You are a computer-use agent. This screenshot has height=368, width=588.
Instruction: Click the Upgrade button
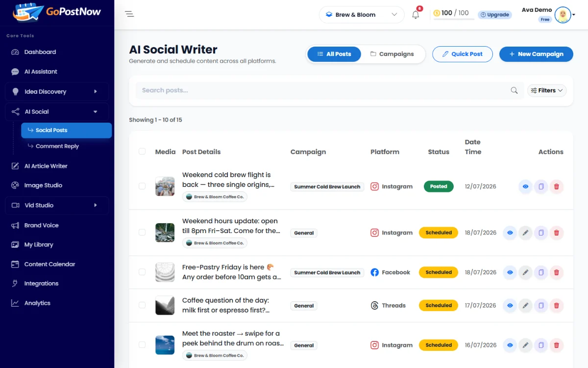[x=495, y=15]
